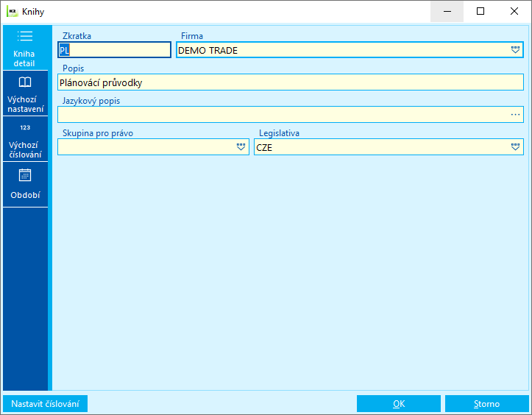The width and height of the screenshot is (532, 415).
Task: Click the Firma field showing DEMO TRADE
Action: coord(350,50)
